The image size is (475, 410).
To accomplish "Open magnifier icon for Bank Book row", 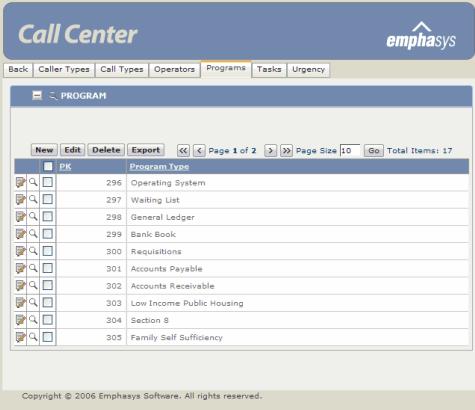I will point(33,234).
